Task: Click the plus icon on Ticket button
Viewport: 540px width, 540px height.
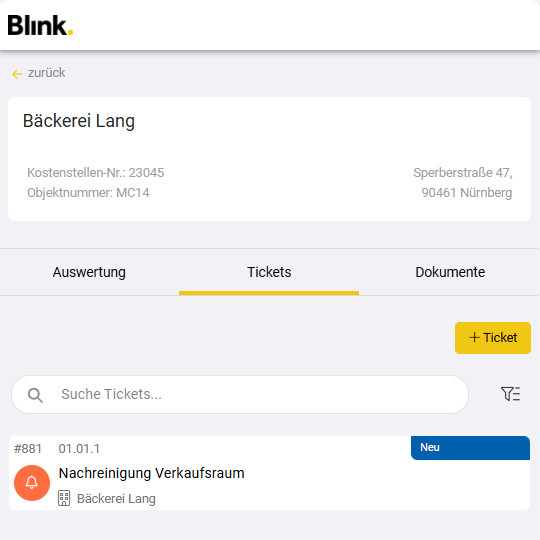Action: [474, 337]
